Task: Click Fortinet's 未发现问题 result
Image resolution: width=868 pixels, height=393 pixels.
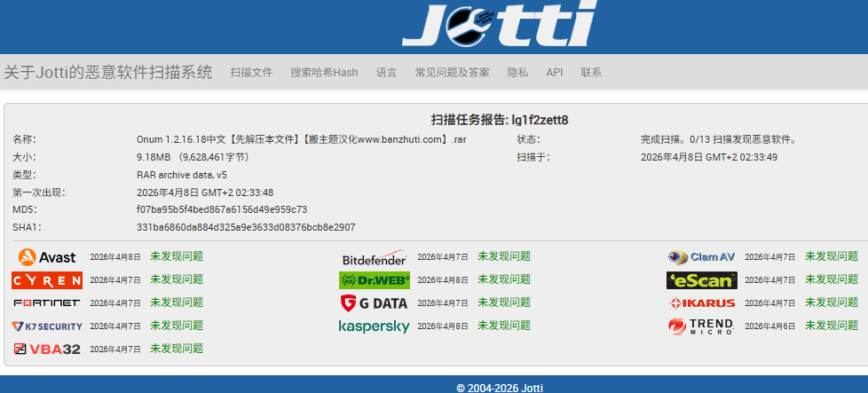Action: click(x=177, y=303)
